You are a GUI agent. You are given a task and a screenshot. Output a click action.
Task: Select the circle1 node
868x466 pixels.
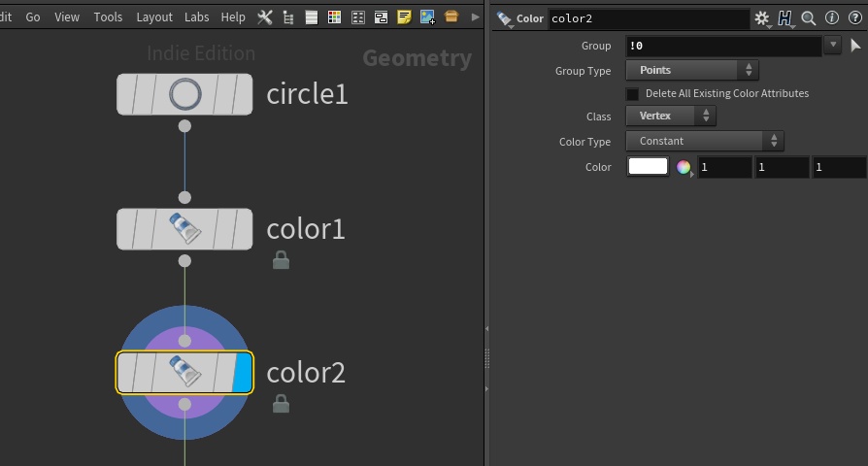pyautogui.click(x=184, y=94)
